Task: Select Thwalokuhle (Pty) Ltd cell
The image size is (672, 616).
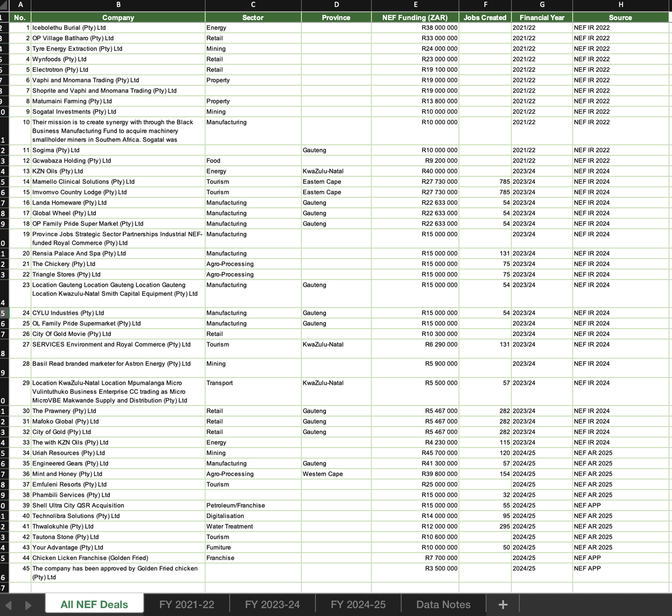Action: [x=118, y=526]
